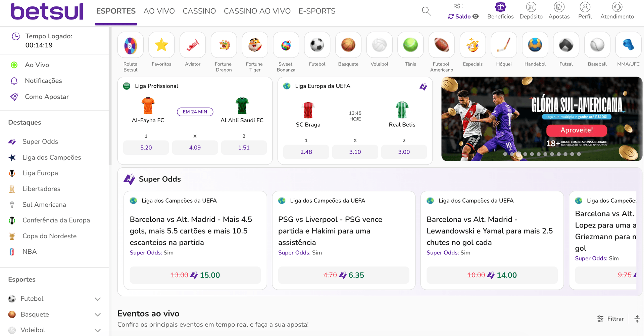The width and height of the screenshot is (644, 336).
Task: Click the Roleta Betsul icon
Action: click(131, 45)
